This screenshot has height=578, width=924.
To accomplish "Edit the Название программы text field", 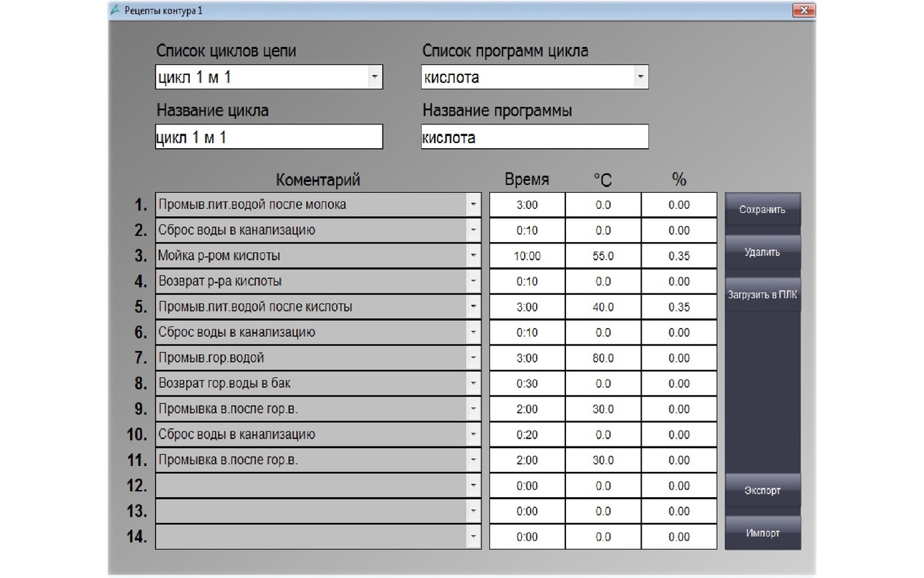I will click(x=534, y=137).
